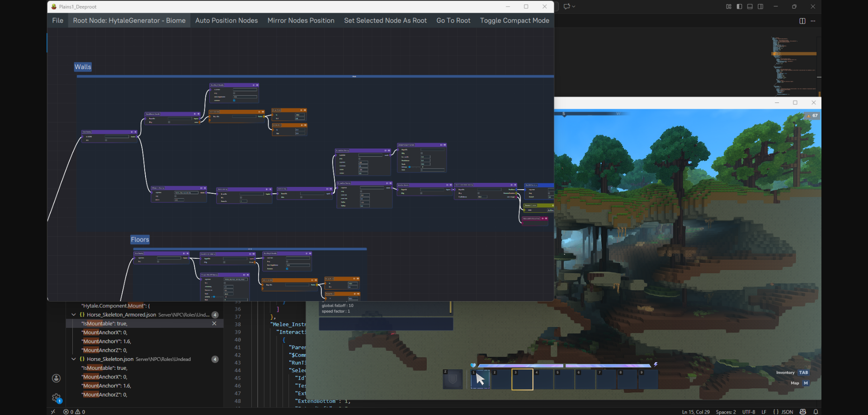
Task: Select hotbar slot 7 in game
Action: [606, 379]
